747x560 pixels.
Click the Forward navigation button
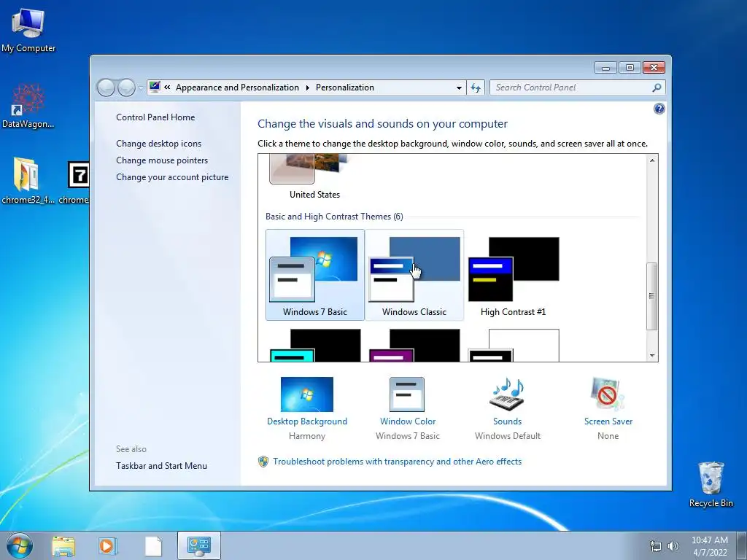[x=126, y=87]
